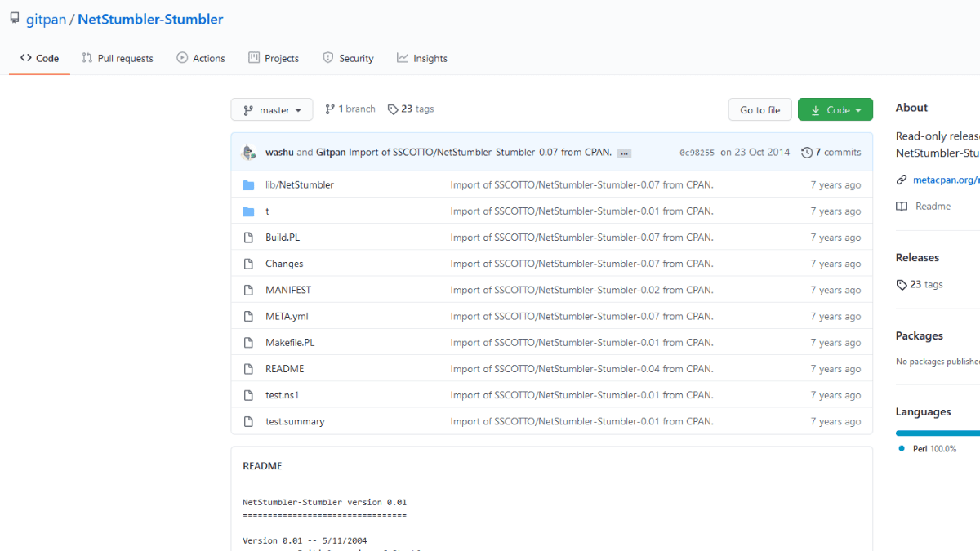Open the Insights tab

(x=422, y=59)
